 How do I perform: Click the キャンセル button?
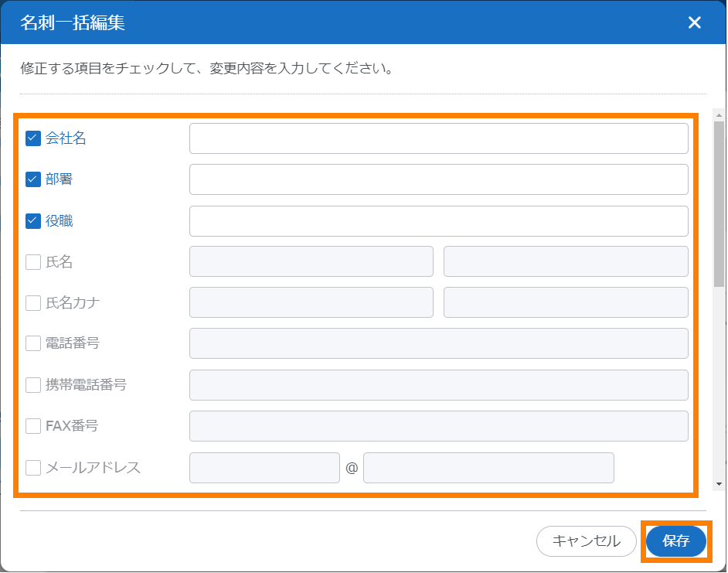586,541
